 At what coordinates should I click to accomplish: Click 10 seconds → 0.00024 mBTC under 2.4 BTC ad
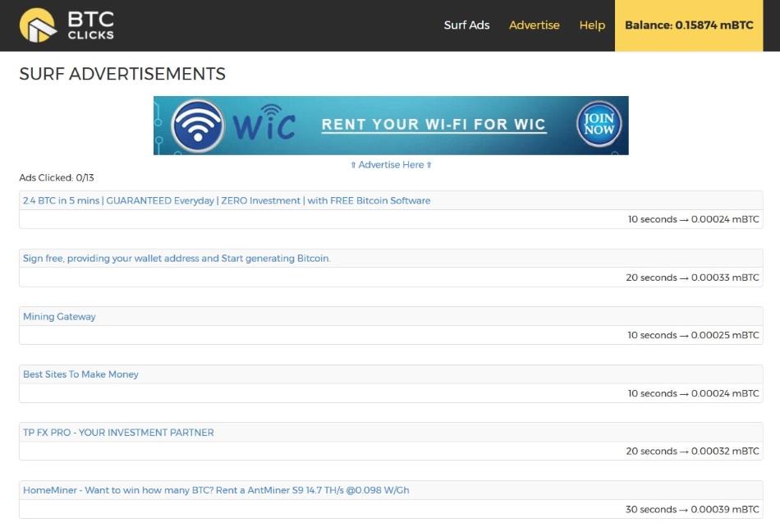pos(694,219)
